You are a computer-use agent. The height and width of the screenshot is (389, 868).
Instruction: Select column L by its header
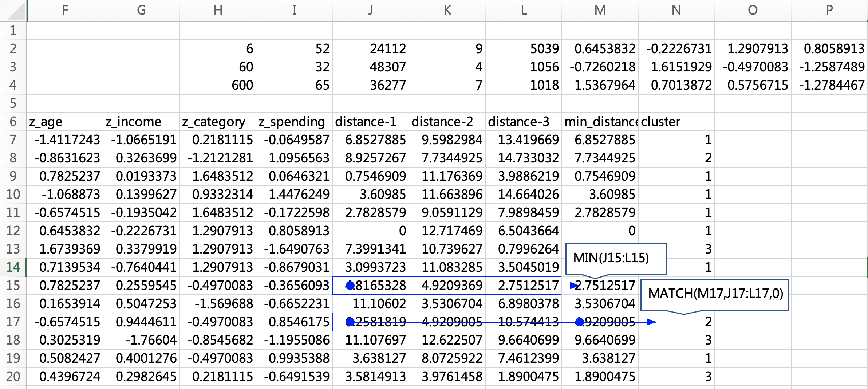pyautogui.click(x=524, y=10)
